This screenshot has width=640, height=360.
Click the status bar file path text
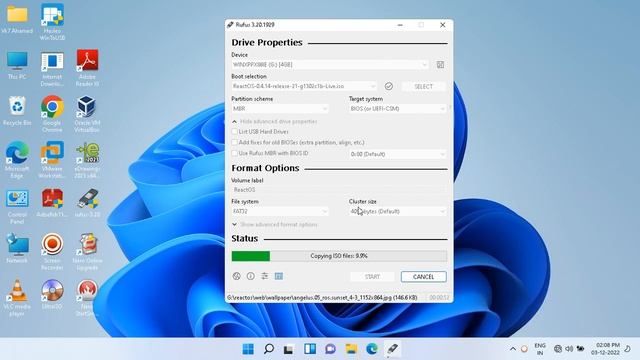[322, 298]
